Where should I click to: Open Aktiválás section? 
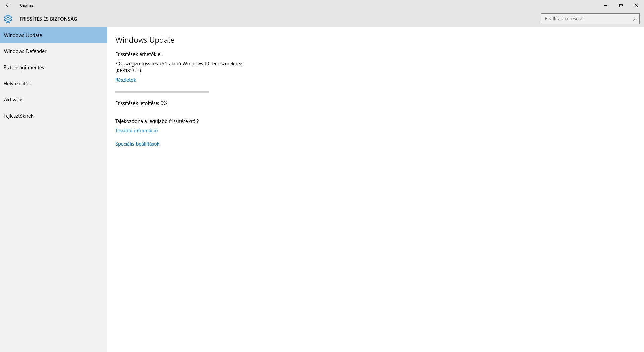54,99
